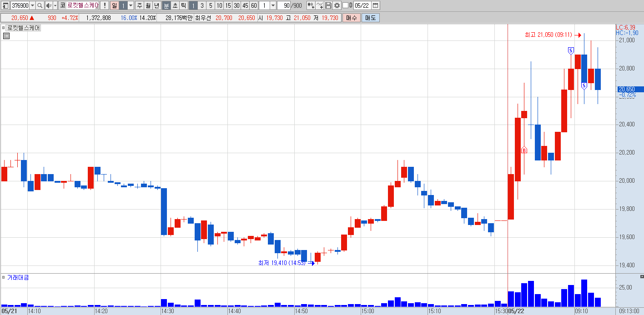This screenshot has width=644, height=315.
Task: Click the exclamation mark info icon
Action: tap(104, 5)
